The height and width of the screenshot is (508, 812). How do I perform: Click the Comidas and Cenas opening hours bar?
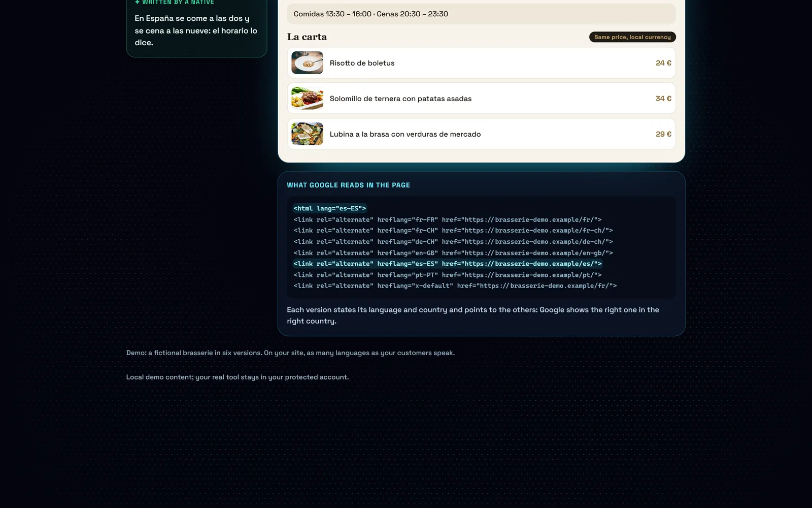(x=481, y=14)
